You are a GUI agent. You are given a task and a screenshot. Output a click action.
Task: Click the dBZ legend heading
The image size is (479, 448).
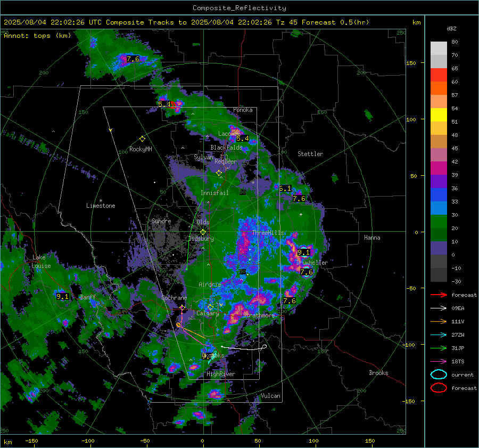(x=451, y=29)
